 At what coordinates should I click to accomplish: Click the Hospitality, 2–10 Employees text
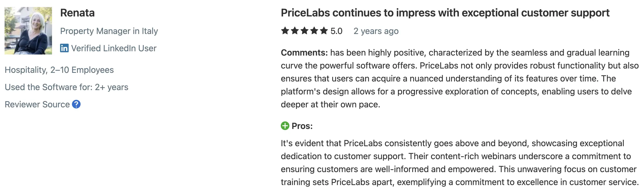point(59,70)
